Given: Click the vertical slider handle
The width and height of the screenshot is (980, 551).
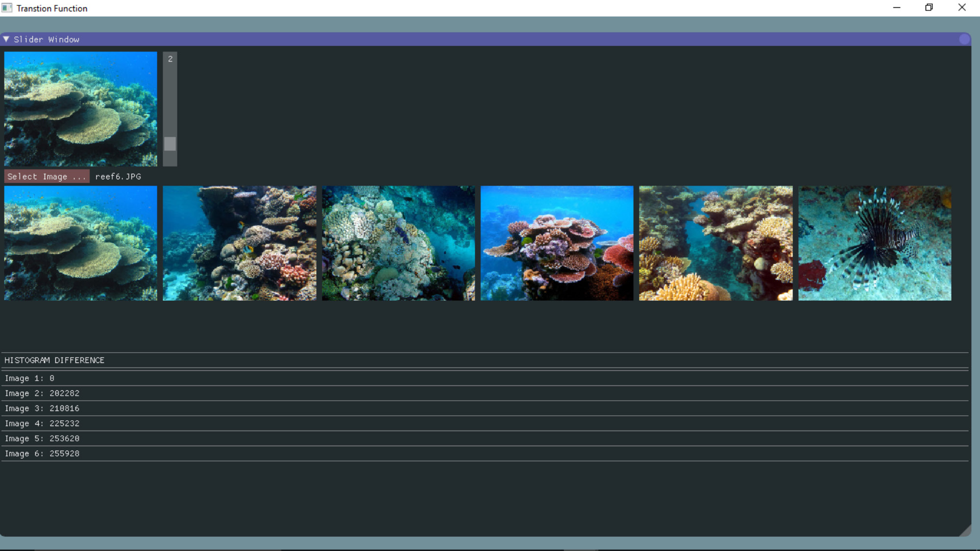Looking at the screenshot, I should [x=170, y=144].
